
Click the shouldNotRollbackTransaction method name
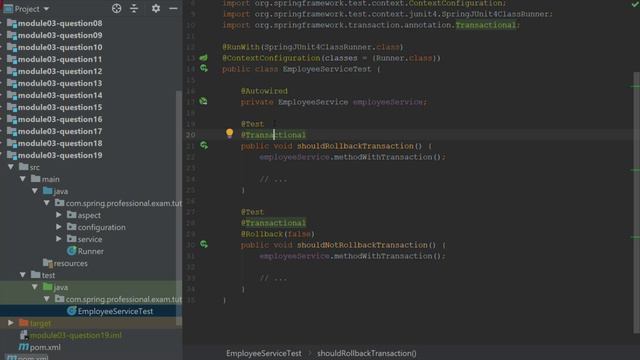362,245
